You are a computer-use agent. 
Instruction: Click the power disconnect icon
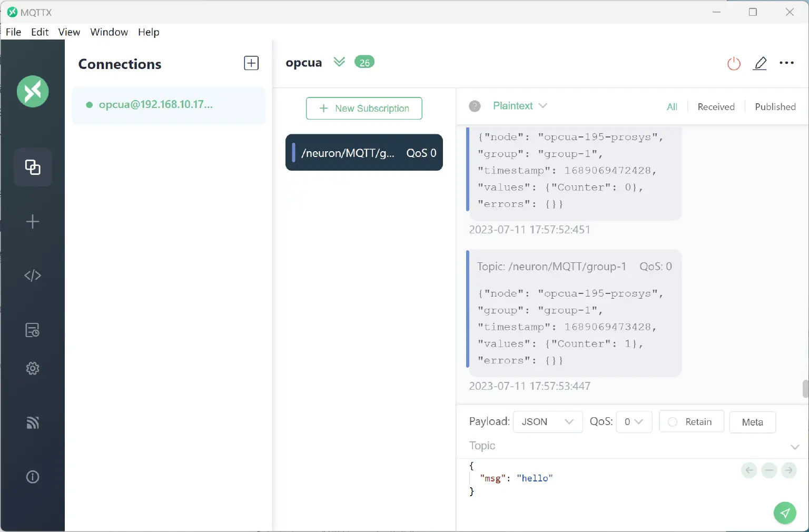(x=734, y=64)
